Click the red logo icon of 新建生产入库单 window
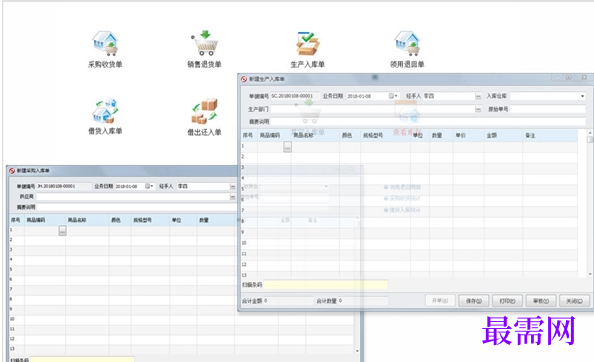 [x=244, y=79]
